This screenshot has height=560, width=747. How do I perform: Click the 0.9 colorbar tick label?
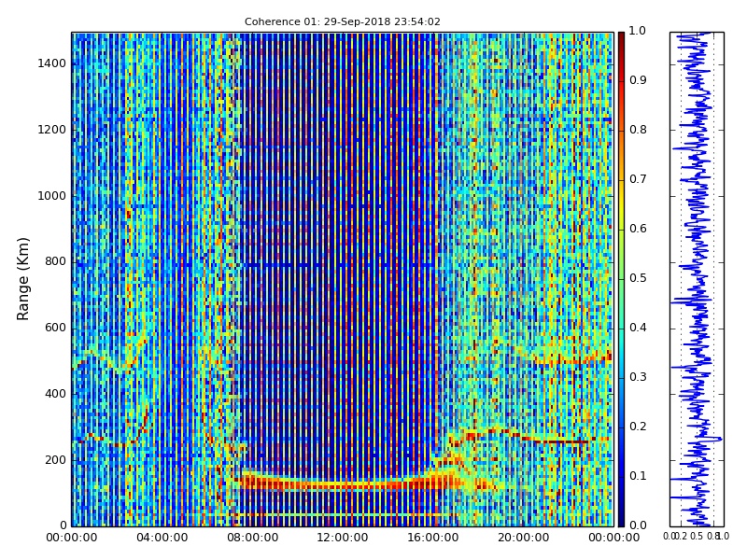coord(638,80)
